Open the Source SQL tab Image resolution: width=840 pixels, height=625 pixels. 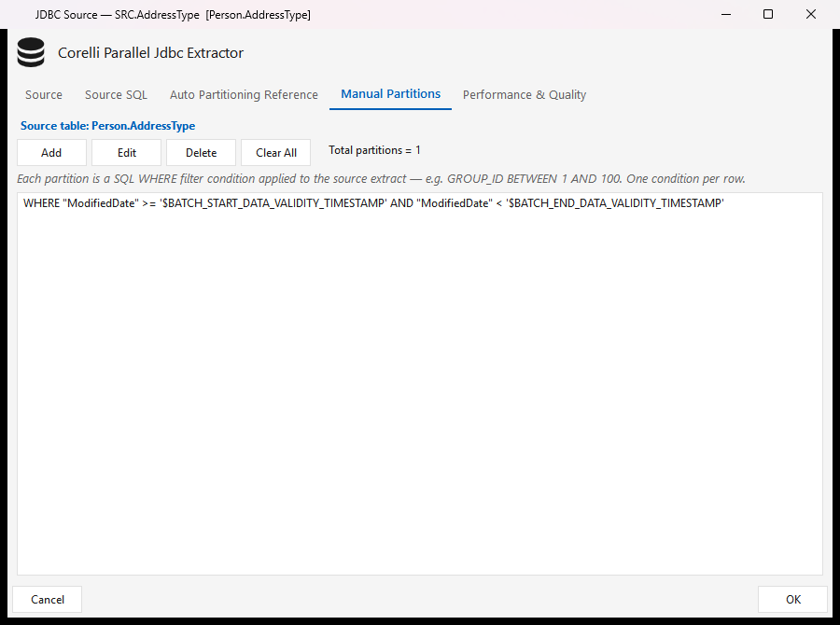click(x=116, y=95)
